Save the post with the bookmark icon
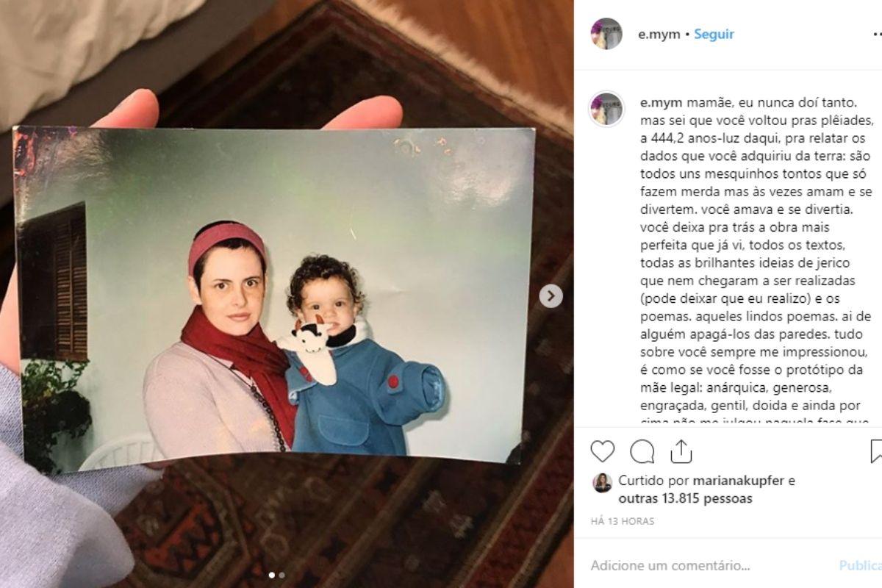The image size is (882, 588). tap(876, 451)
